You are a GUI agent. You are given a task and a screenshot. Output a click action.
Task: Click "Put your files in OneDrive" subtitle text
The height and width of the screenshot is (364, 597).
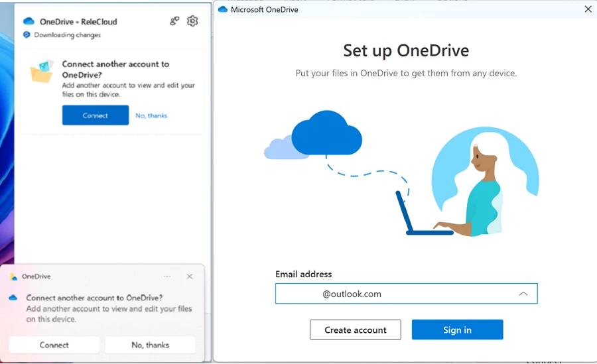[406, 73]
